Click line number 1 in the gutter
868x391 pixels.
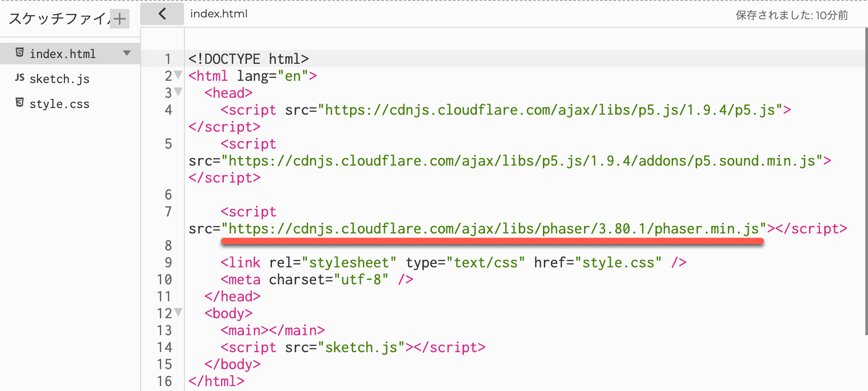[x=168, y=59]
